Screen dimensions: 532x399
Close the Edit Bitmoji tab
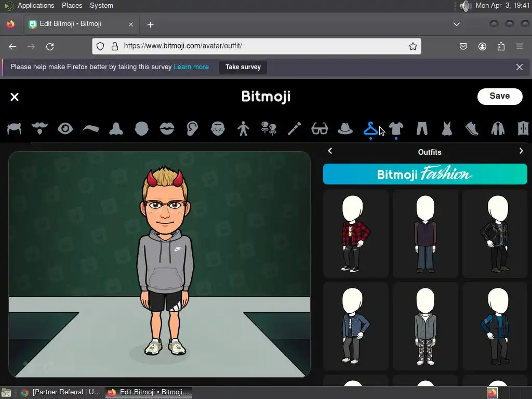[x=130, y=24]
